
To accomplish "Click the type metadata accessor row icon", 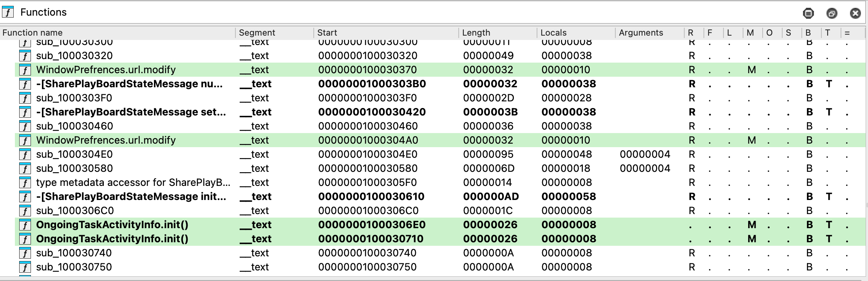I will click(x=25, y=183).
